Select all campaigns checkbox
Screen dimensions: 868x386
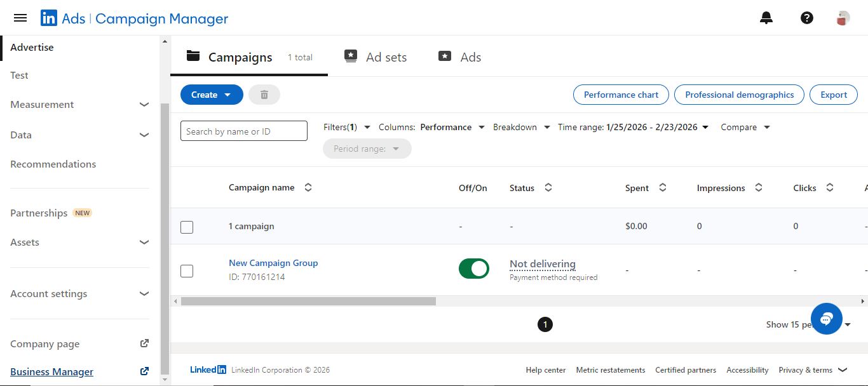(187, 227)
